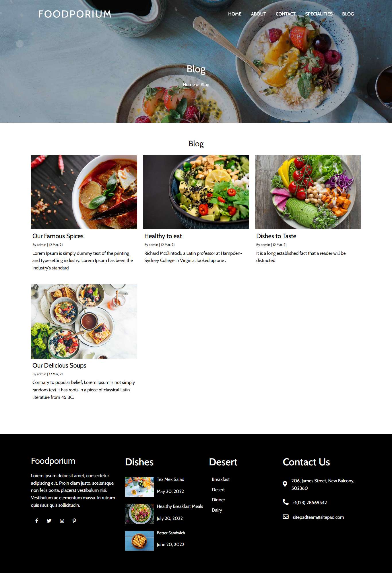Open the Our Delicious Soups post image
This screenshot has height=573, width=392.
84,321
